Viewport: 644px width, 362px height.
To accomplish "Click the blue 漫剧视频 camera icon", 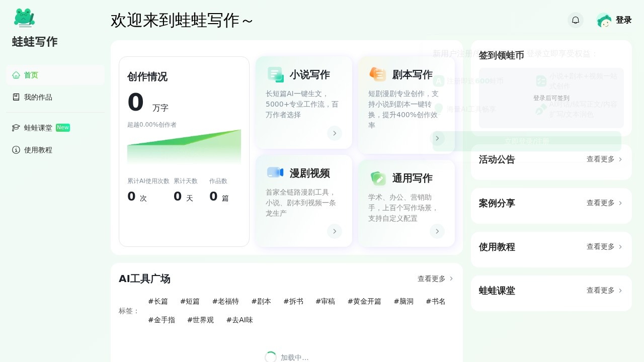I will [276, 172].
